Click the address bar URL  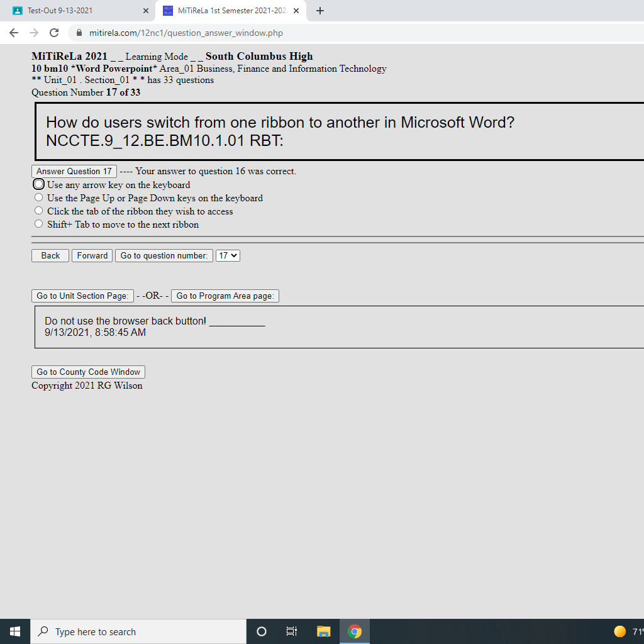186,33
